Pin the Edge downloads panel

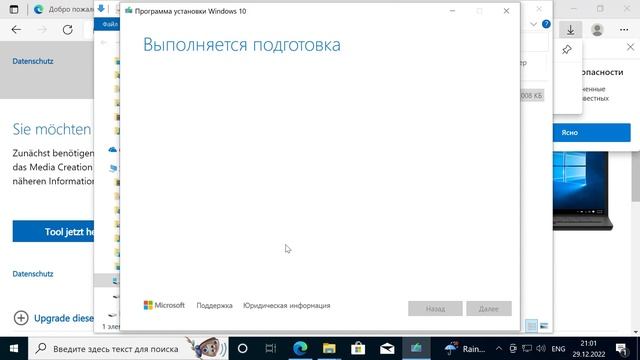coord(567,50)
